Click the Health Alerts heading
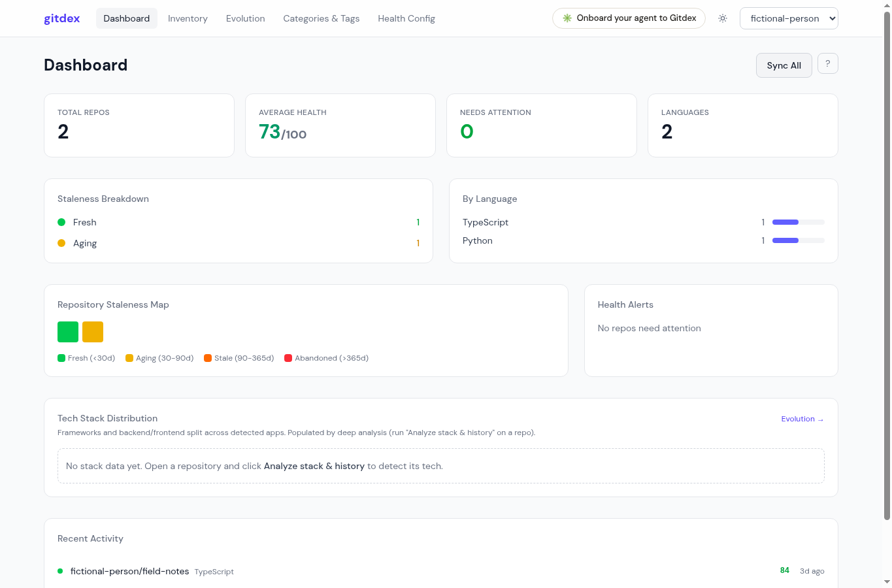 [625, 304]
